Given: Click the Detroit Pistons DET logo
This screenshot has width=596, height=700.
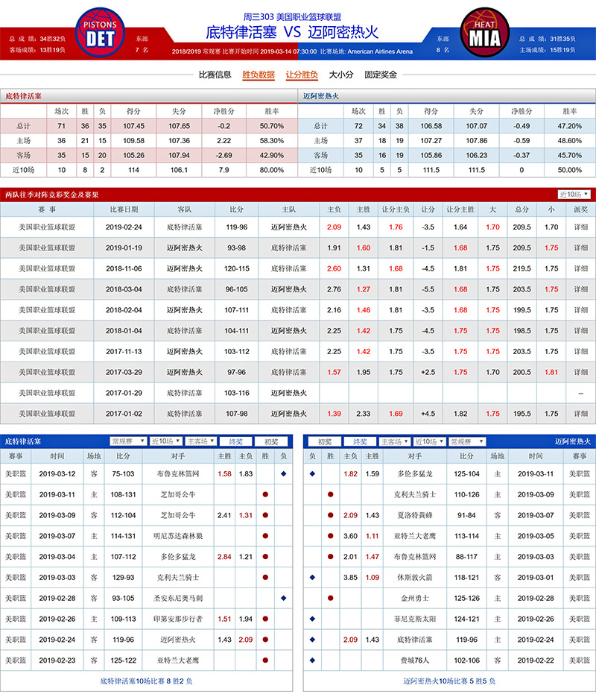Looking at the screenshot, I should tap(100, 33).
